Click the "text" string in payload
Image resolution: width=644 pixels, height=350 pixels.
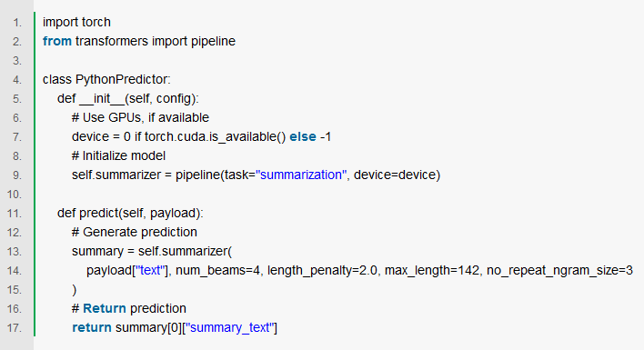click(x=150, y=270)
